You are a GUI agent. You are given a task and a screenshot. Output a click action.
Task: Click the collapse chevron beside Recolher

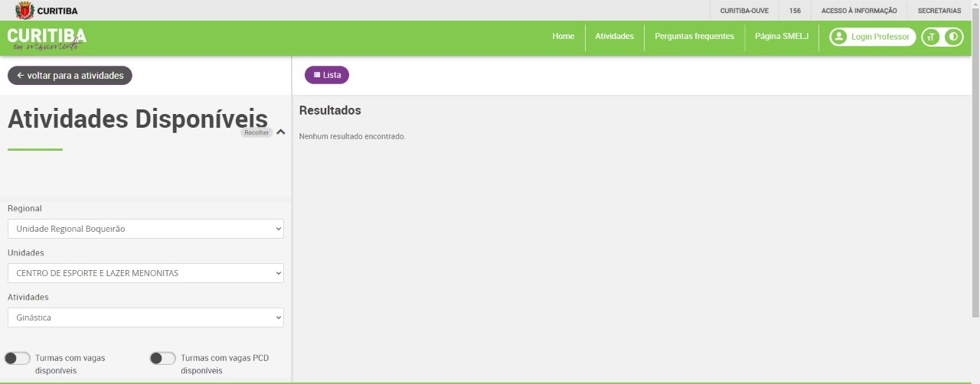[281, 132]
